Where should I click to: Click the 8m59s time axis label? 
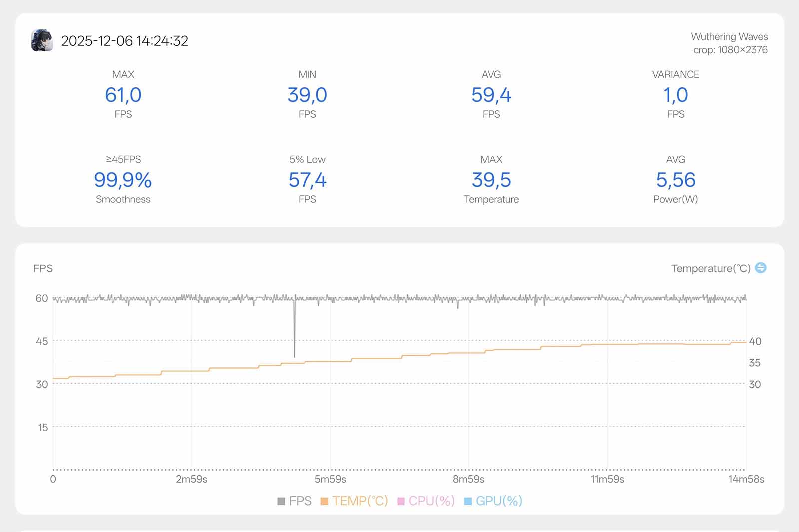[468, 479]
